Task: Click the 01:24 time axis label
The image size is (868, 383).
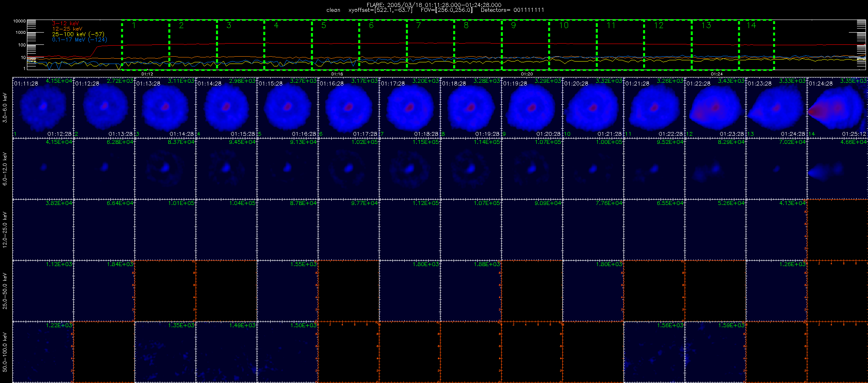Action: 717,74
